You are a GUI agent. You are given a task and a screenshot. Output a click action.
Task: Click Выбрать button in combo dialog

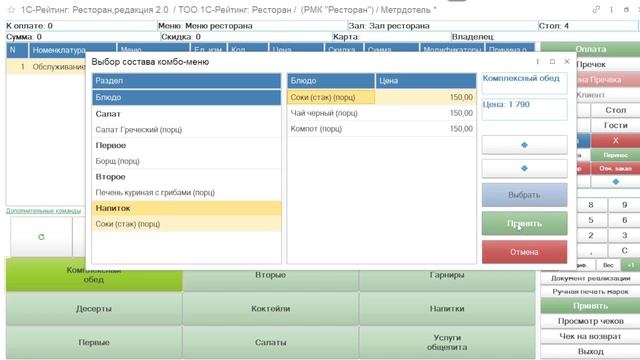click(524, 195)
